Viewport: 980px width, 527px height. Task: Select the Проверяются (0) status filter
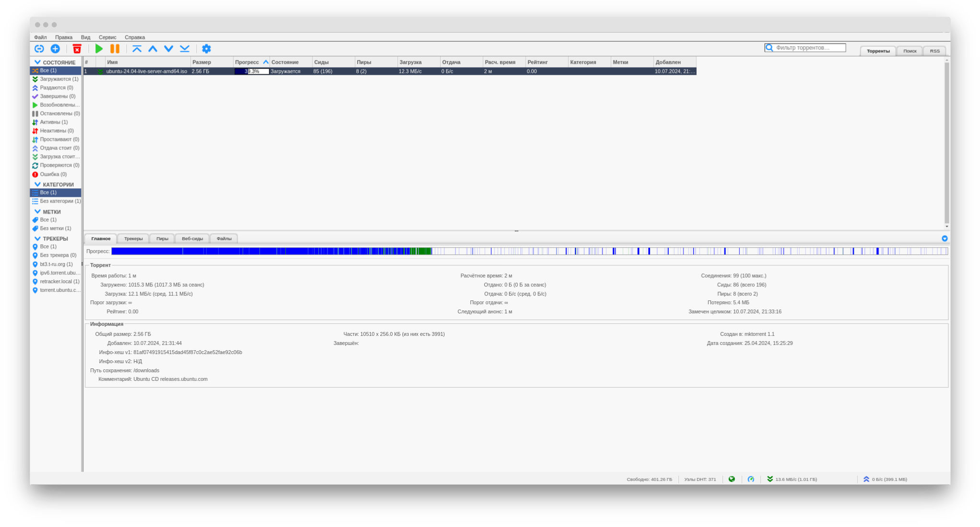coord(56,165)
